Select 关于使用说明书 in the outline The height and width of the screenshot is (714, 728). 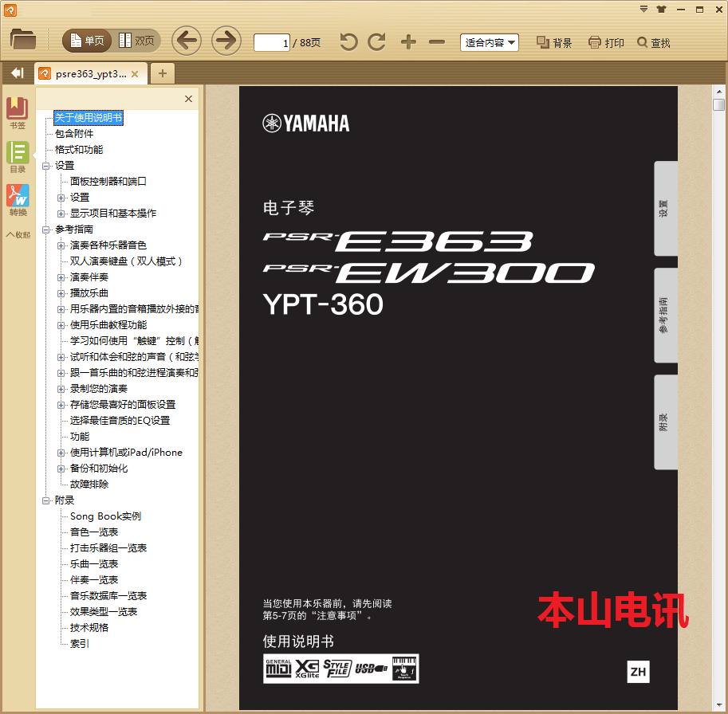(89, 118)
